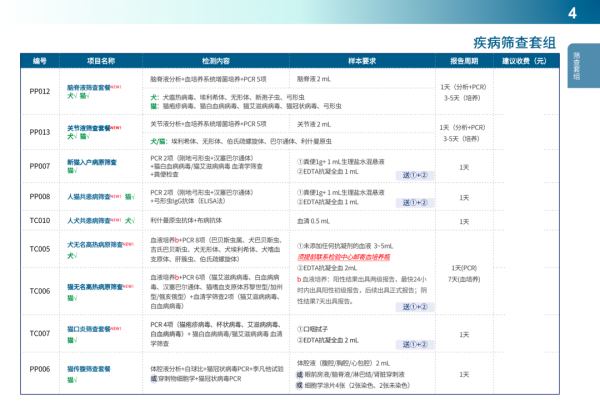Viewport: 600px width, 415px height.
Task: Click the "①未添加任何抗凝剂的血液 3~5mL" line
Action: click(345, 246)
